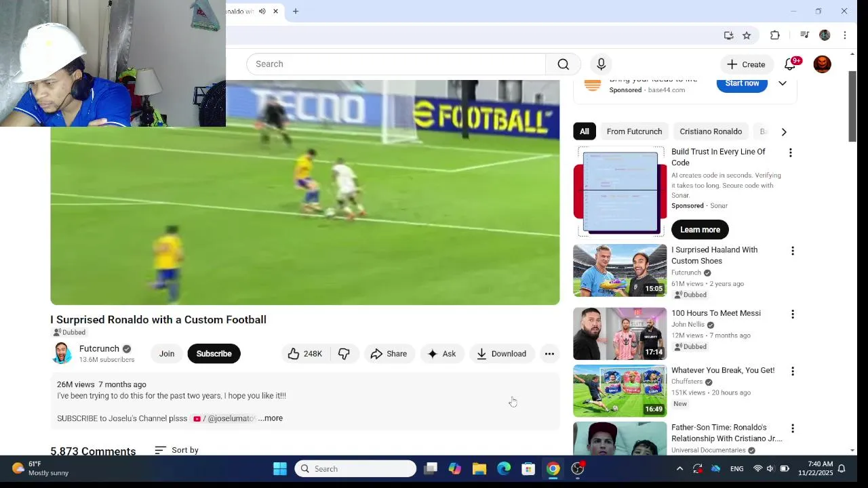Screen dimensions: 868x488
Task: Activate voice search microphone
Action: [601, 64]
